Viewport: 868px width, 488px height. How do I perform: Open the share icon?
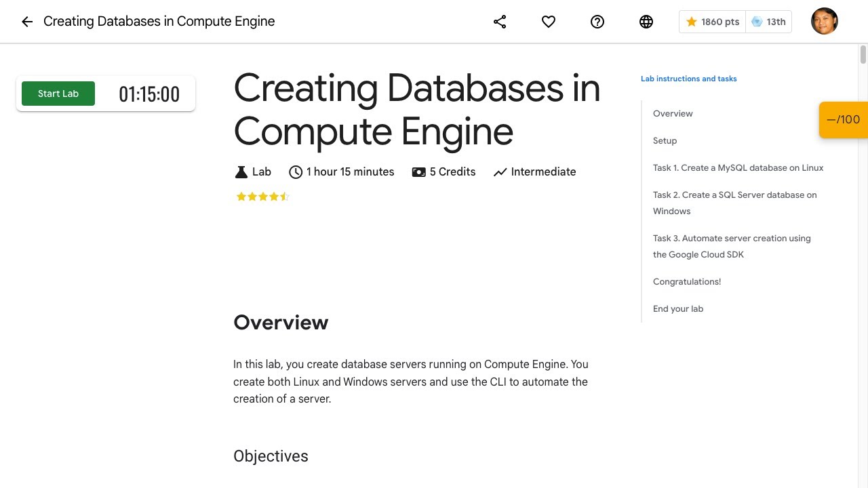(500, 22)
